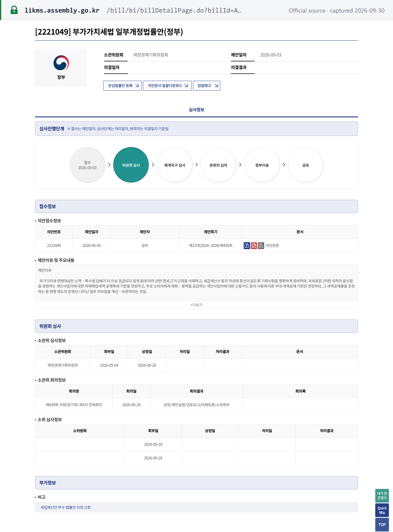Click the 회의일 2026-09-29 cell
This screenshot has height=532, width=393.
131,405
